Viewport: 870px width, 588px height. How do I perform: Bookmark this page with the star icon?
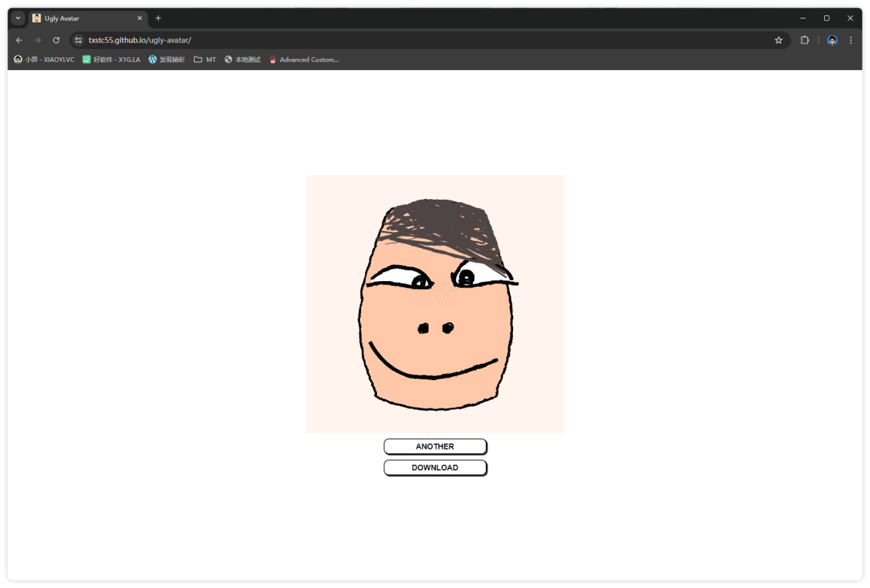[x=778, y=40]
